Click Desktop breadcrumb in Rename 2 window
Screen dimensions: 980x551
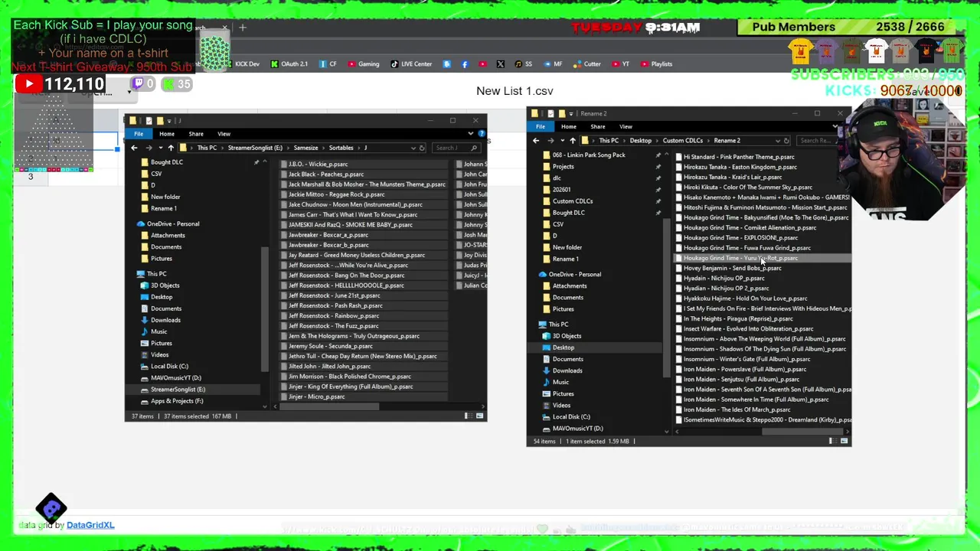[641, 141]
